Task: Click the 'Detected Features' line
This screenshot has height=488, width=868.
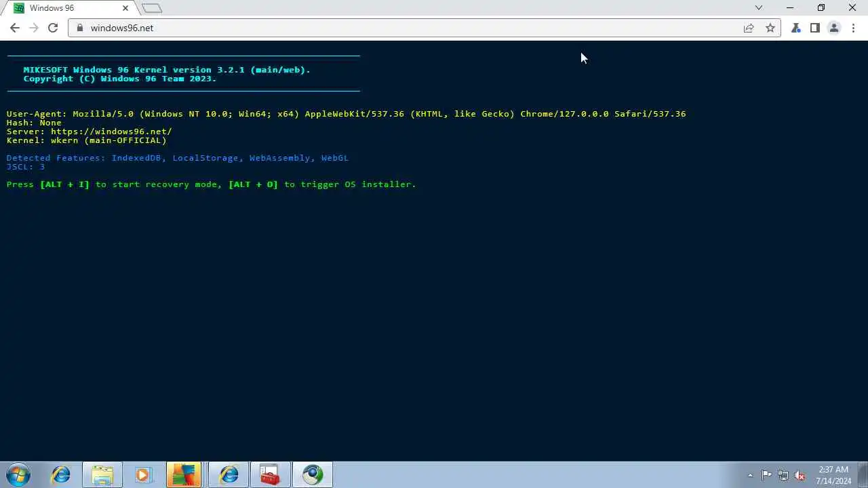Action: 178,158
